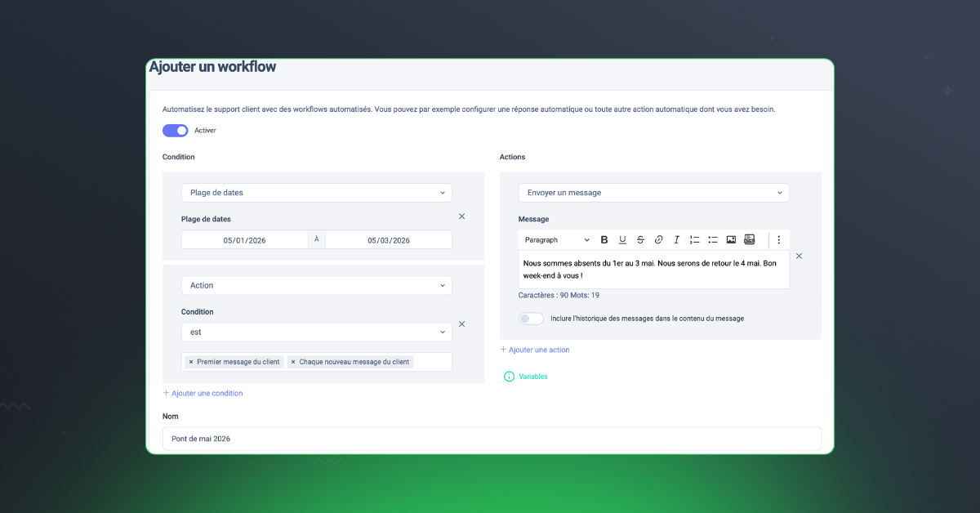Open the 'Envoyer un message' action dropdown
The image size is (980, 513).
654,193
